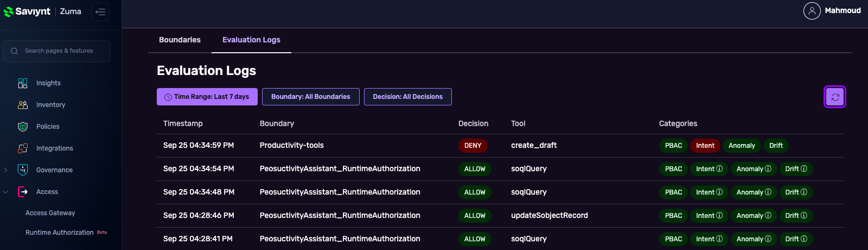868x250 pixels.
Task: Collapse the sidebar with the menu toggle icon
Action: point(100,12)
